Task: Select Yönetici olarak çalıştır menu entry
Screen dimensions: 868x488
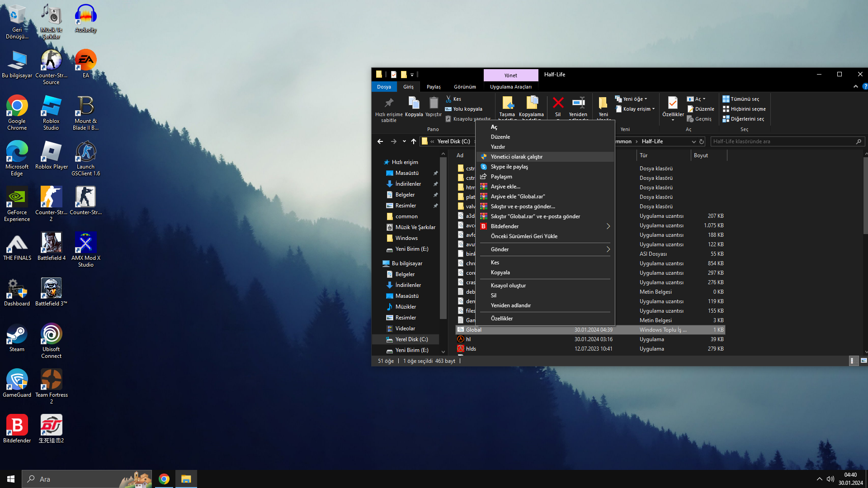Action: 516,157
